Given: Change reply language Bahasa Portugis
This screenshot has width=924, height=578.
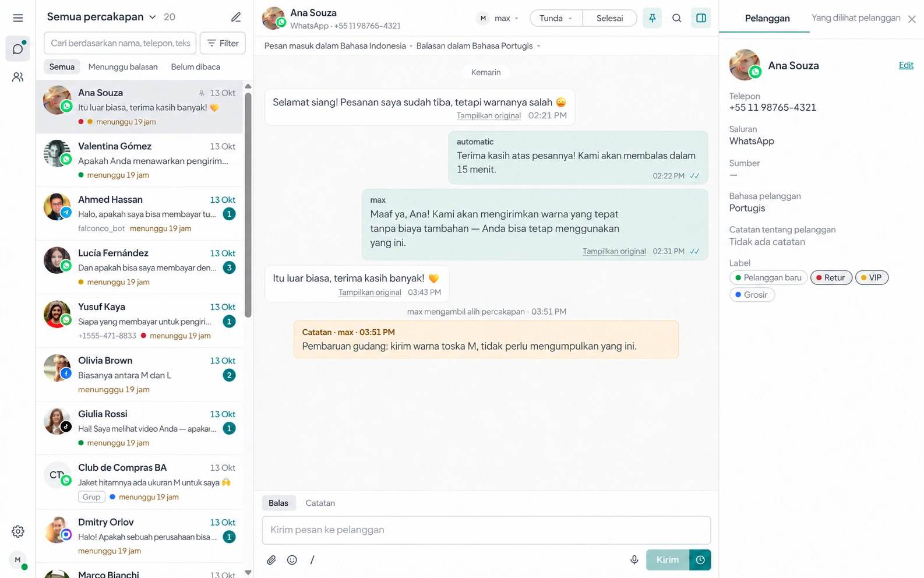Looking at the screenshot, I should pyautogui.click(x=478, y=46).
